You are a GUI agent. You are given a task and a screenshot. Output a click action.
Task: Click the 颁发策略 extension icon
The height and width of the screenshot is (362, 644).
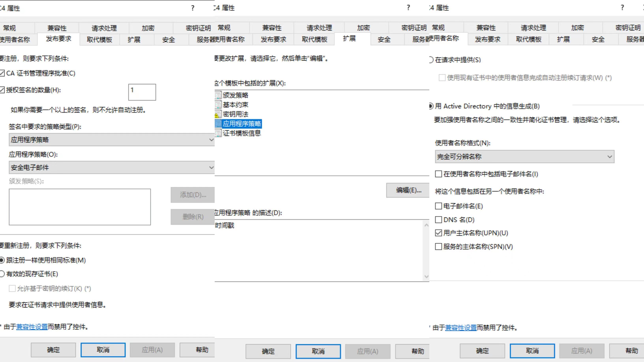(218, 95)
